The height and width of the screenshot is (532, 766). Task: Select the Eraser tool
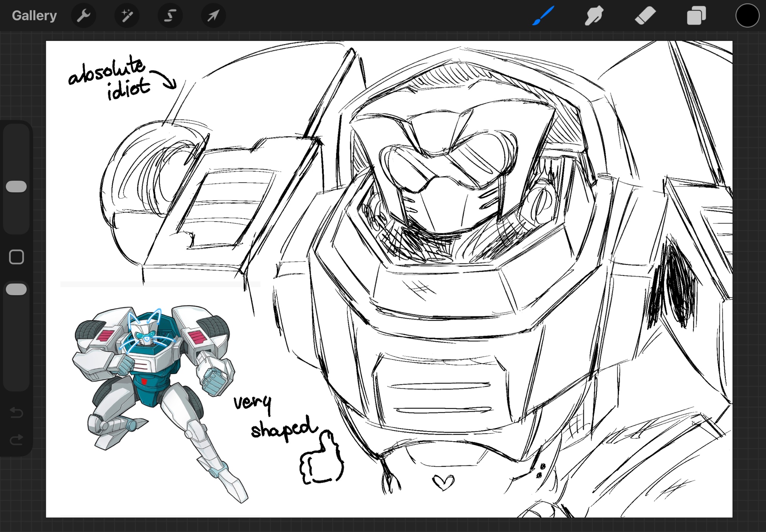[x=645, y=16]
